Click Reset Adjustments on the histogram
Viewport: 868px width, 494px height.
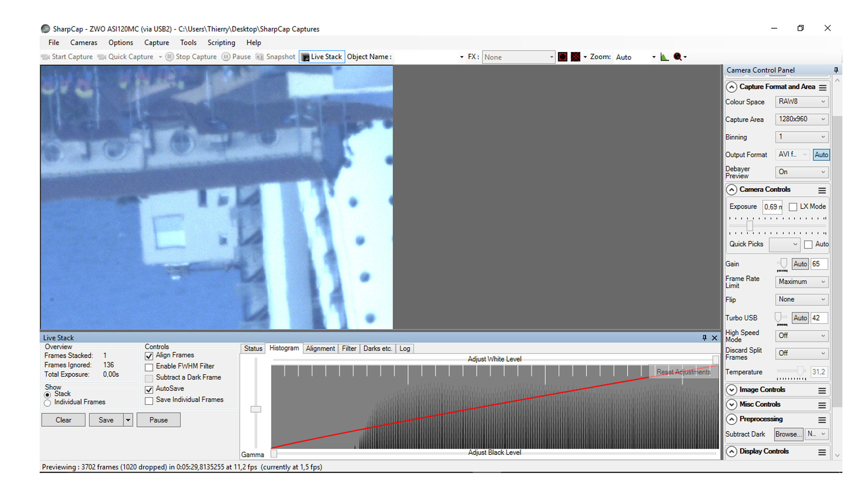pos(683,372)
